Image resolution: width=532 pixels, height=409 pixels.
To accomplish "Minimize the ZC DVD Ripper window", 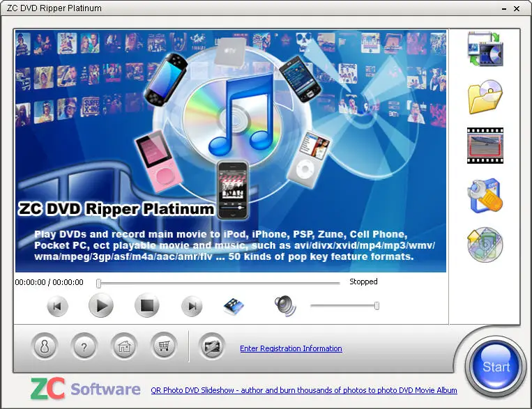I will point(504,9).
